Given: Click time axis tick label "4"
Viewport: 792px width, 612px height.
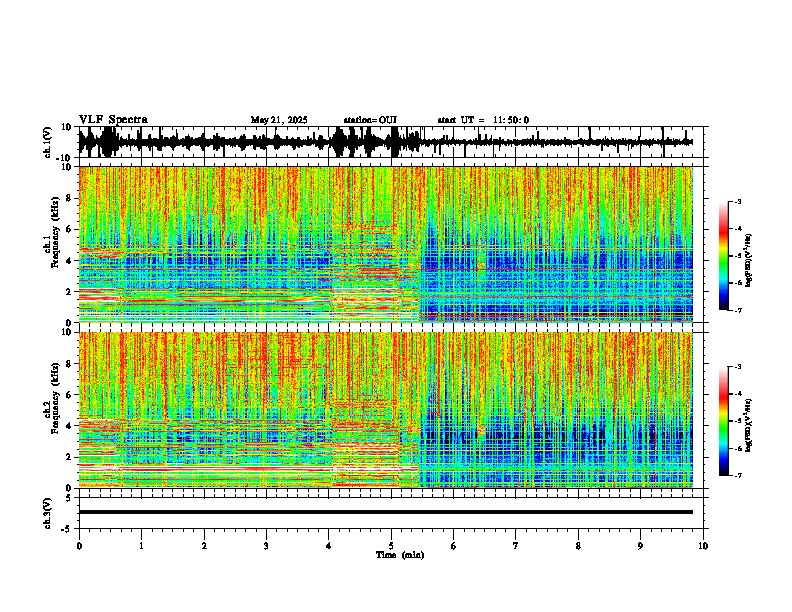Looking at the screenshot, I should click(329, 546).
